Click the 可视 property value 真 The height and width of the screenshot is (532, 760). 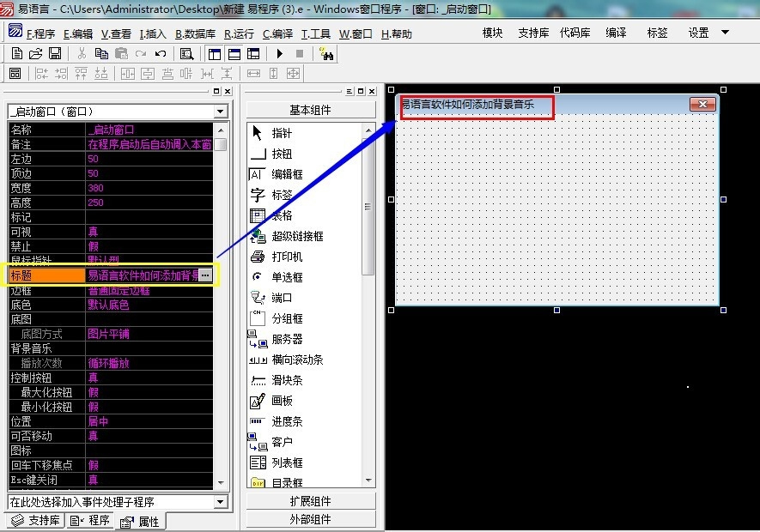93,232
